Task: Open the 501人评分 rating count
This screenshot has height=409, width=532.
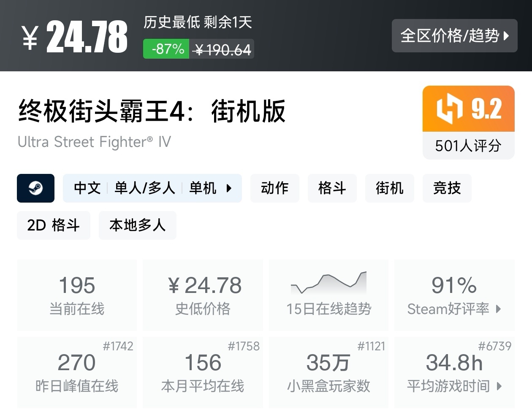Action: (x=468, y=146)
